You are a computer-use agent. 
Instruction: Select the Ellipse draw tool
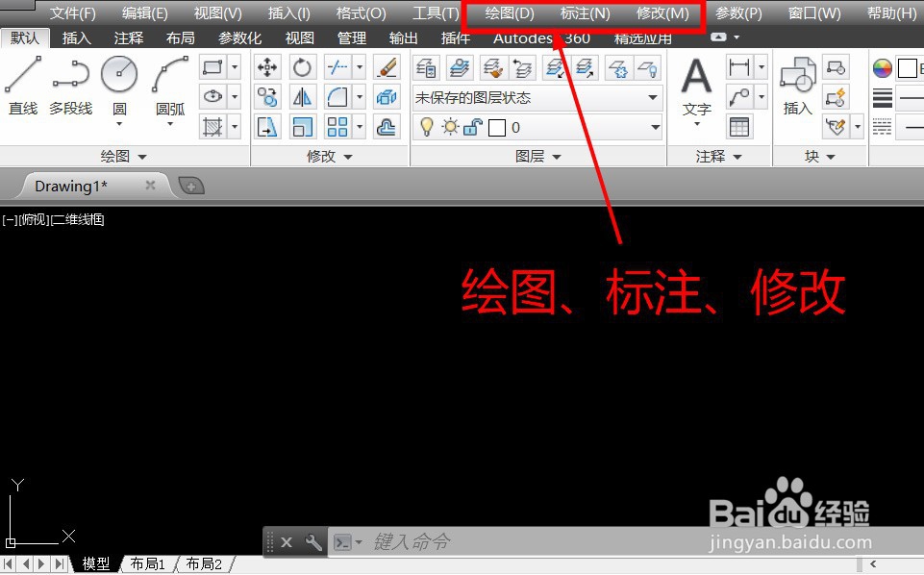coord(212,96)
